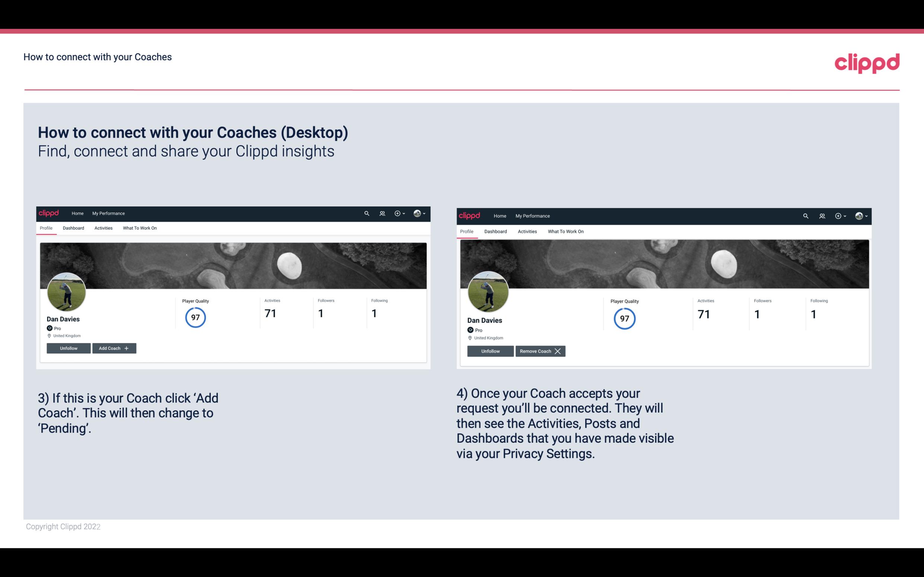Toggle the 'What To Work On' tab left
The image size is (924, 577).
(x=139, y=228)
